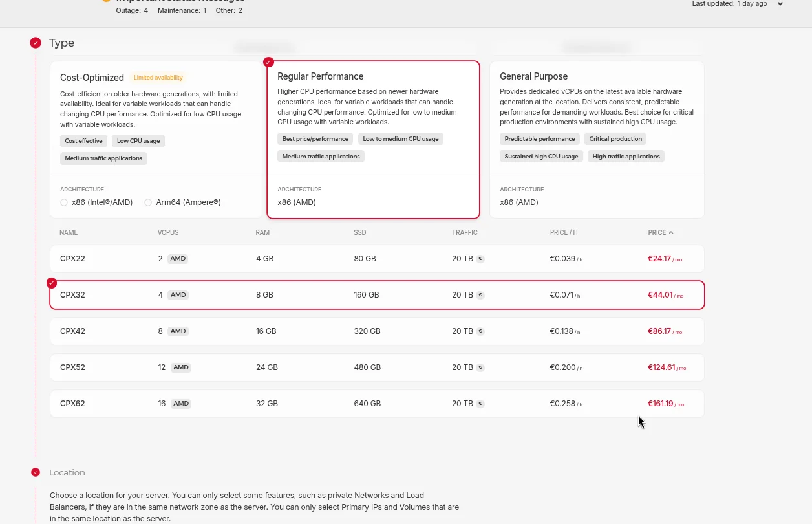Click the checkmark badge on CPX32 row
The width and height of the screenshot is (812, 524).
[52, 283]
